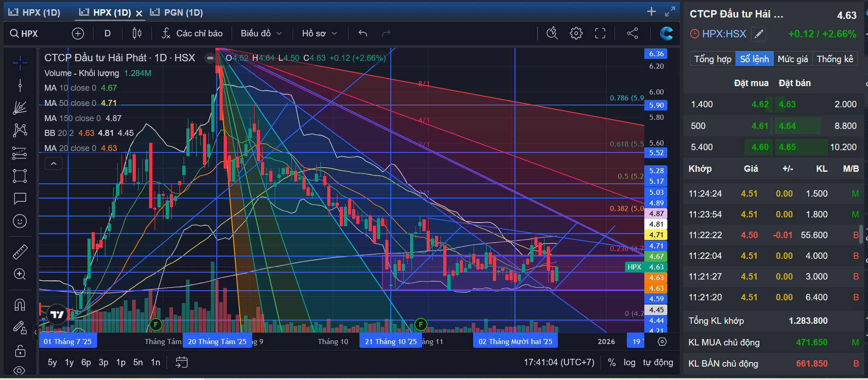Viewport: 868px width, 380px height.
Task: Select the 1y time range
Action: (x=69, y=362)
